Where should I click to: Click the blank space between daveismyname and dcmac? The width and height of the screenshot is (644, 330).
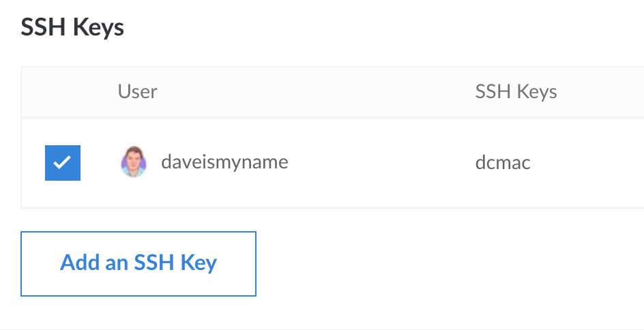(382, 162)
